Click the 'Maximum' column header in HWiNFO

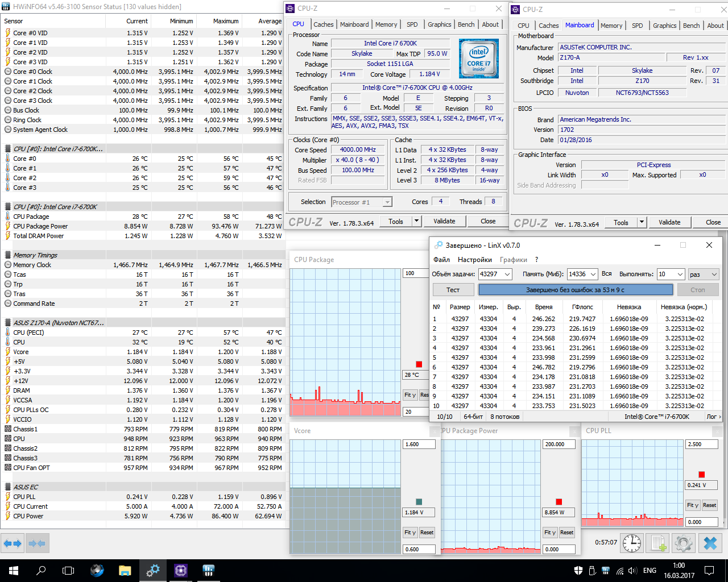[218, 21]
